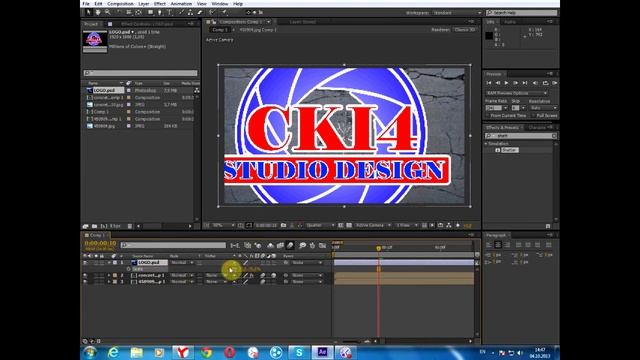Start RAM Preview button
Image resolution: width=640 pixels, height=360 pixels.
tap(555, 83)
